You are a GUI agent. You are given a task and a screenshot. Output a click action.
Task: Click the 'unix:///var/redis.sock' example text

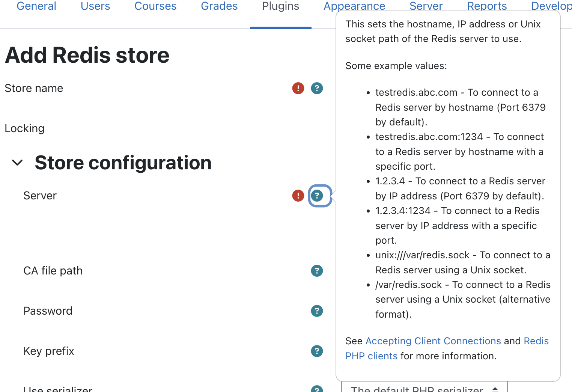[x=422, y=255]
